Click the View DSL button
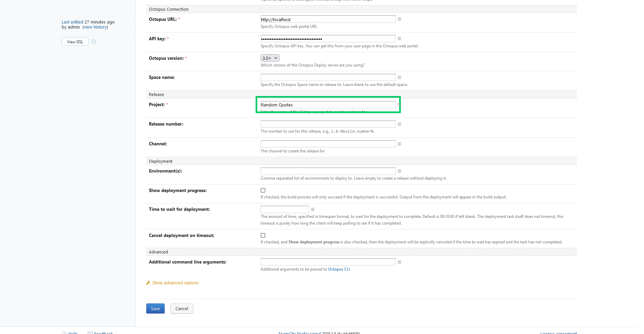This screenshot has width=644, height=334. 75,42
